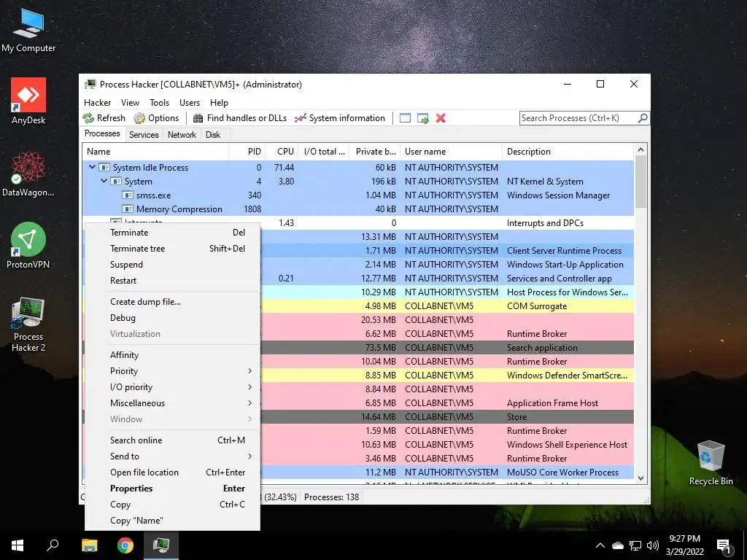Choose Terminate tree in context menu
Screen dimensions: 747x560
tap(172, 249)
